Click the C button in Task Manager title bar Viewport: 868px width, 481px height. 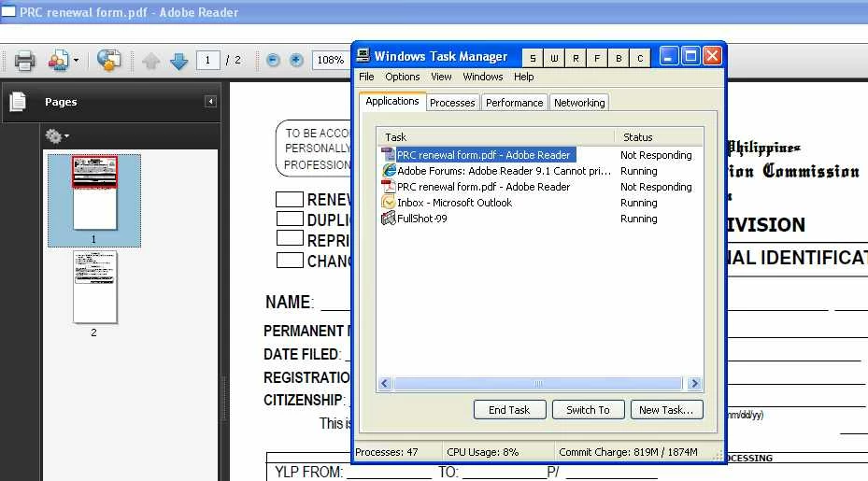click(640, 58)
